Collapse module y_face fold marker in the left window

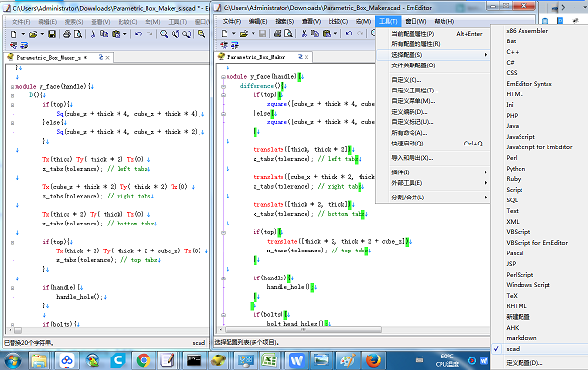tap(13, 87)
